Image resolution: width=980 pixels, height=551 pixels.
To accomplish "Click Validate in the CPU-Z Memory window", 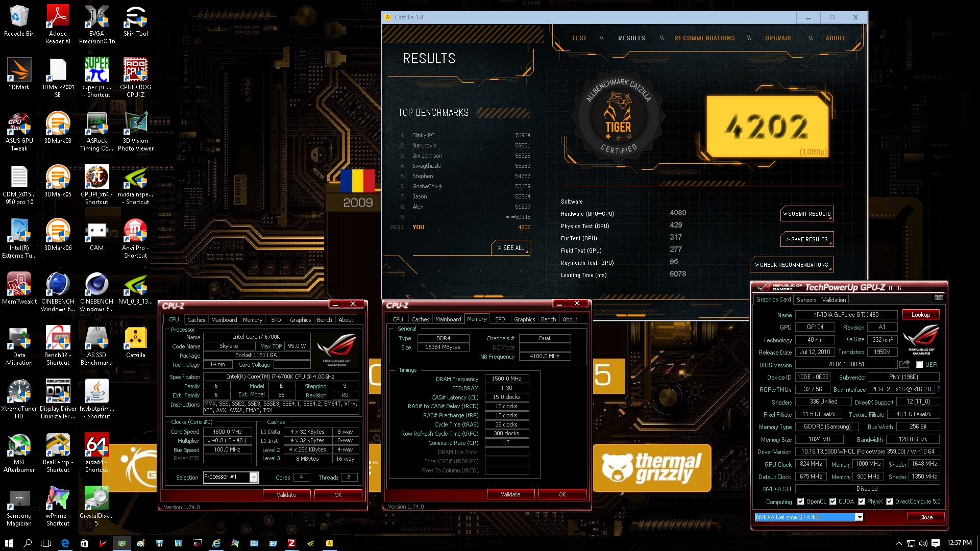I will (510, 494).
